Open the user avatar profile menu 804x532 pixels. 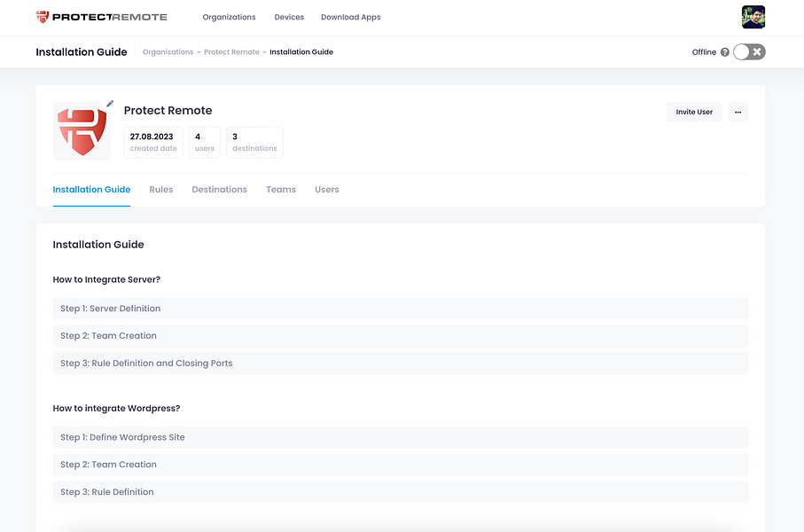pos(753,17)
